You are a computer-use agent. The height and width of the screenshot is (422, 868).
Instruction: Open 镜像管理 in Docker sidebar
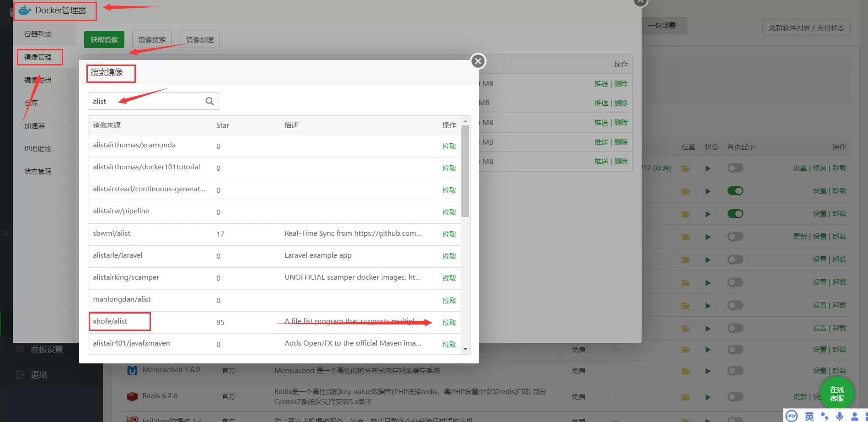click(38, 57)
